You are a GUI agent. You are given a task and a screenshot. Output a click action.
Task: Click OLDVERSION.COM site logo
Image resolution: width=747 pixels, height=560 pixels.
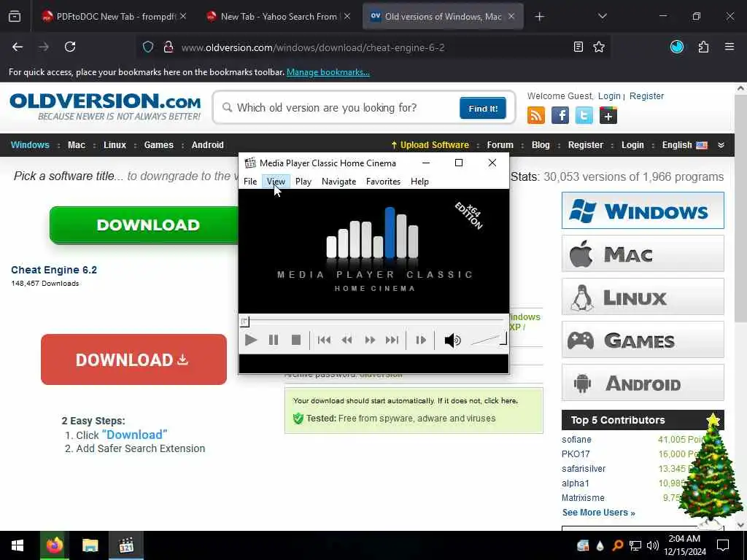point(105,107)
